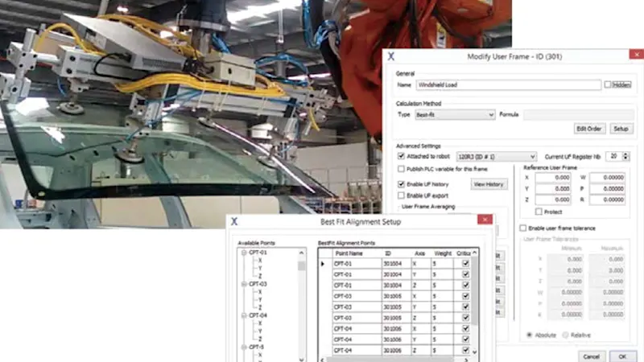Viewport: 644px width, 362px height.
Task: Click the X logo in Modify User Frame title bar
Action: click(x=391, y=56)
